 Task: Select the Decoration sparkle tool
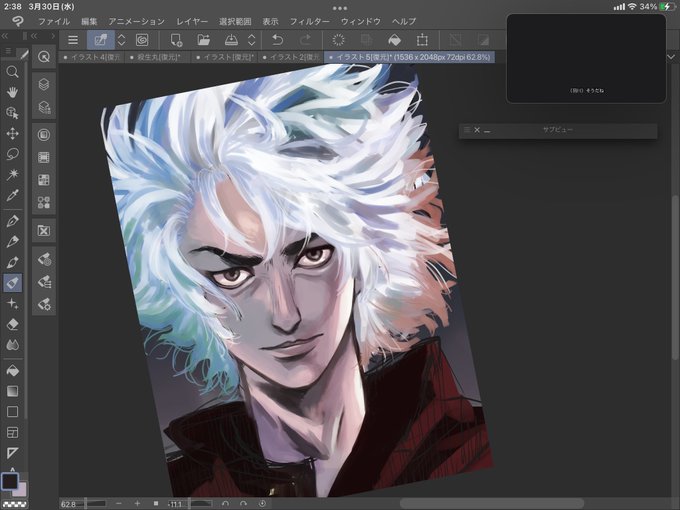tap(12, 304)
